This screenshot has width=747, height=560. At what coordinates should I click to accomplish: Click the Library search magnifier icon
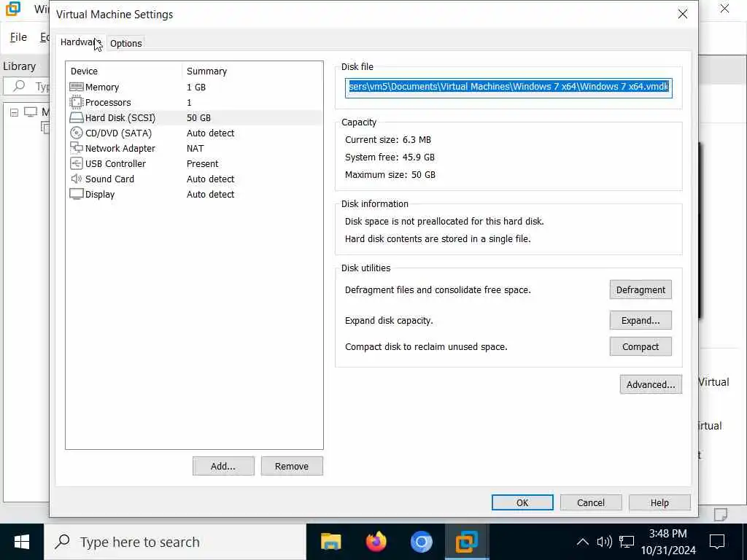point(19,86)
